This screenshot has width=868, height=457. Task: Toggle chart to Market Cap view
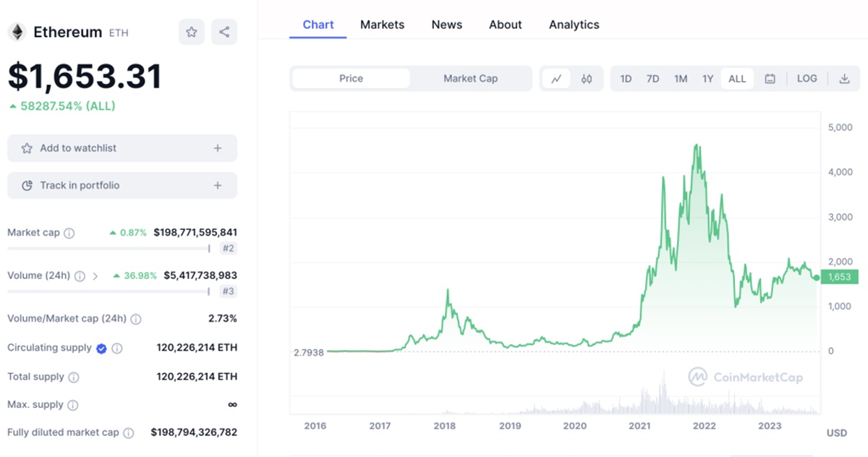point(470,79)
